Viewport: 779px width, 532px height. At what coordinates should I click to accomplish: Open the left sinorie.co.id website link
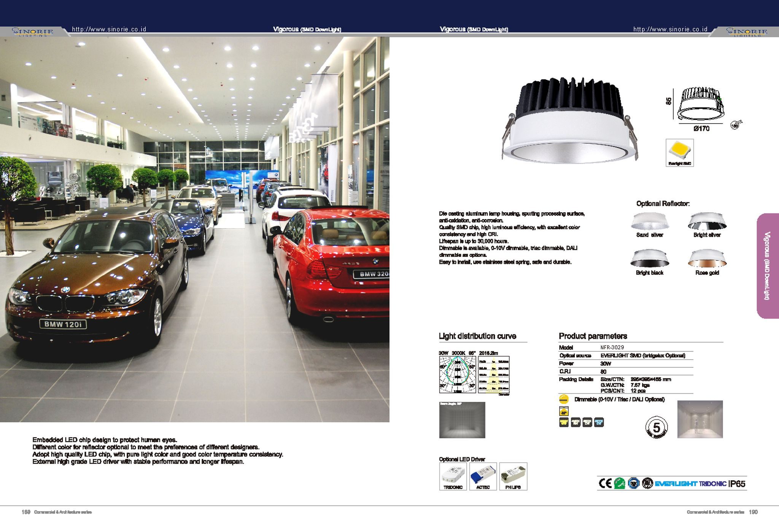109,29
